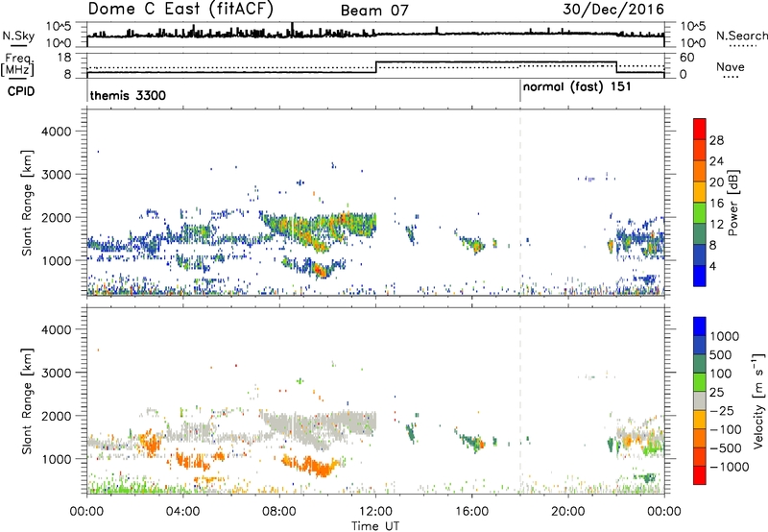Click the '-25' velocity scale value
The height and width of the screenshot is (532, 768).
pos(723,410)
